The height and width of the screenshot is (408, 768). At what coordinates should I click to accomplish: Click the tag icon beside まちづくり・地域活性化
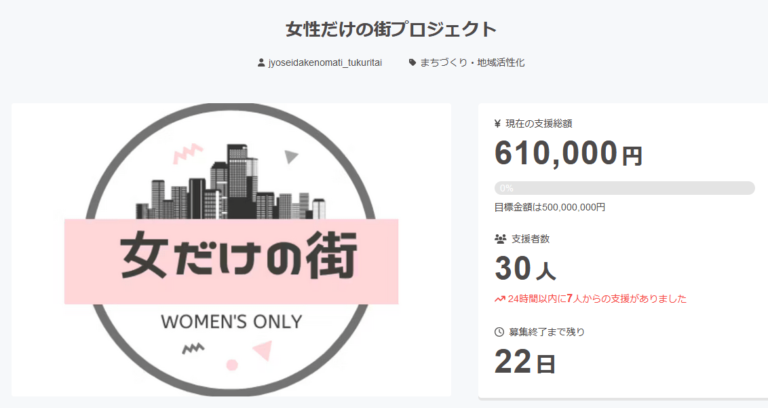pyautogui.click(x=412, y=63)
